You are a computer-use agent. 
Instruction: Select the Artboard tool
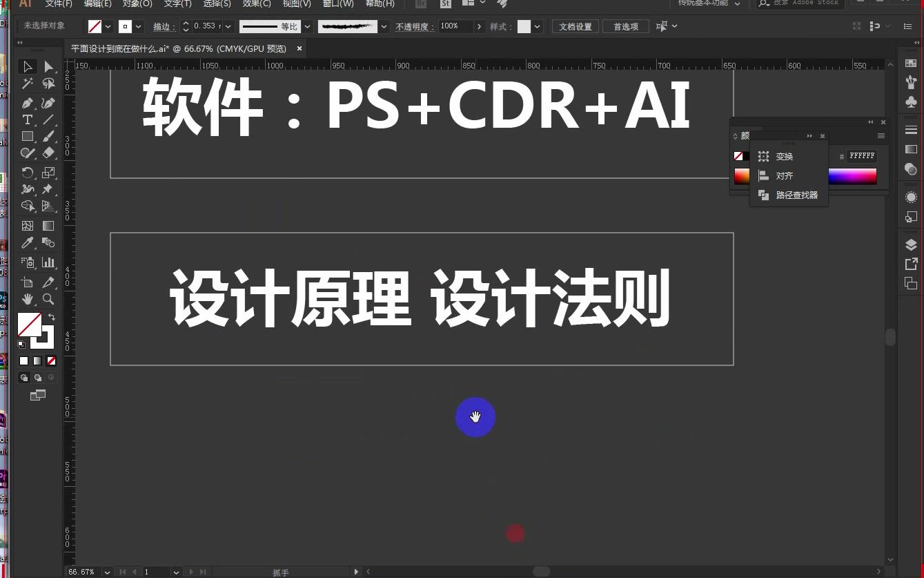28,282
